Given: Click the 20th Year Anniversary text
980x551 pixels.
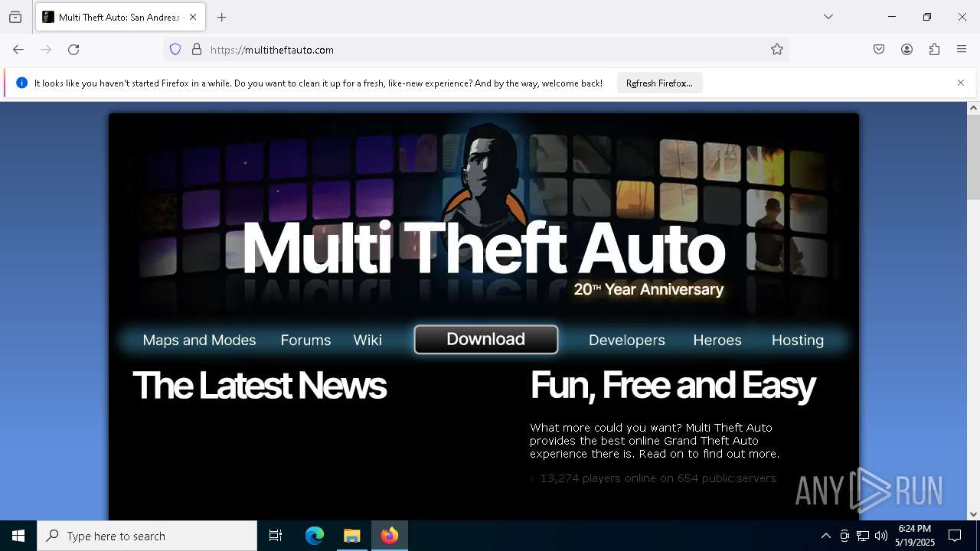Looking at the screenshot, I should pyautogui.click(x=648, y=289).
